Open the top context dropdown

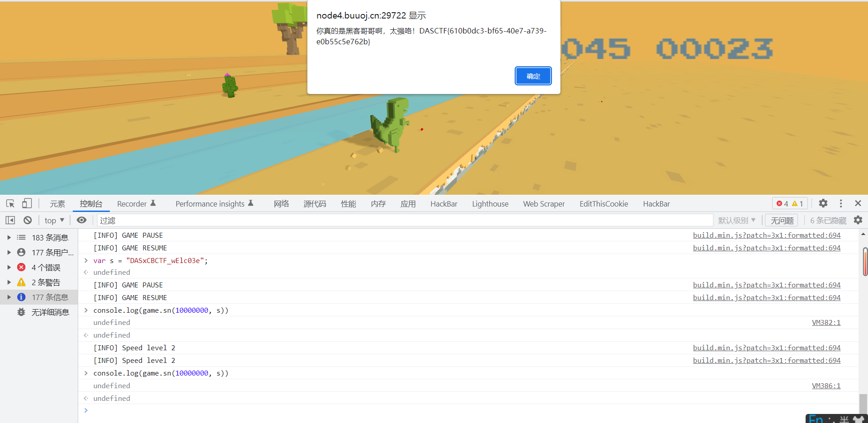pyautogui.click(x=54, y=221)
